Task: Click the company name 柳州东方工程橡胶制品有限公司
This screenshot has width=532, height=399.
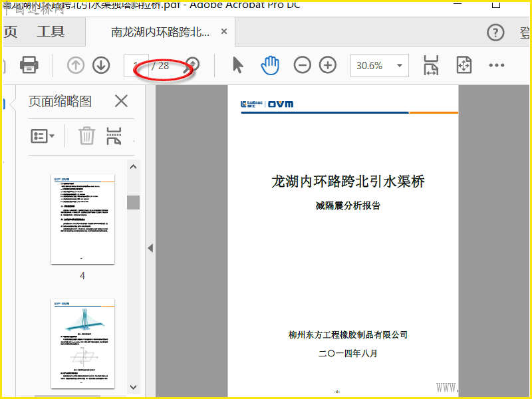Action: click(x=348, y=335)
